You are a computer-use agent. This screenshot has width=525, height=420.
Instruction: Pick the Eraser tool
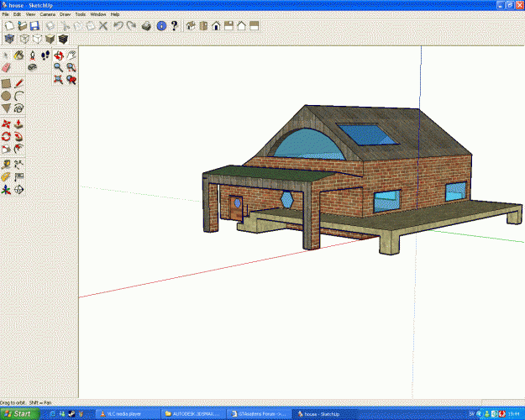pyautogui.click(x=6, y=67)
